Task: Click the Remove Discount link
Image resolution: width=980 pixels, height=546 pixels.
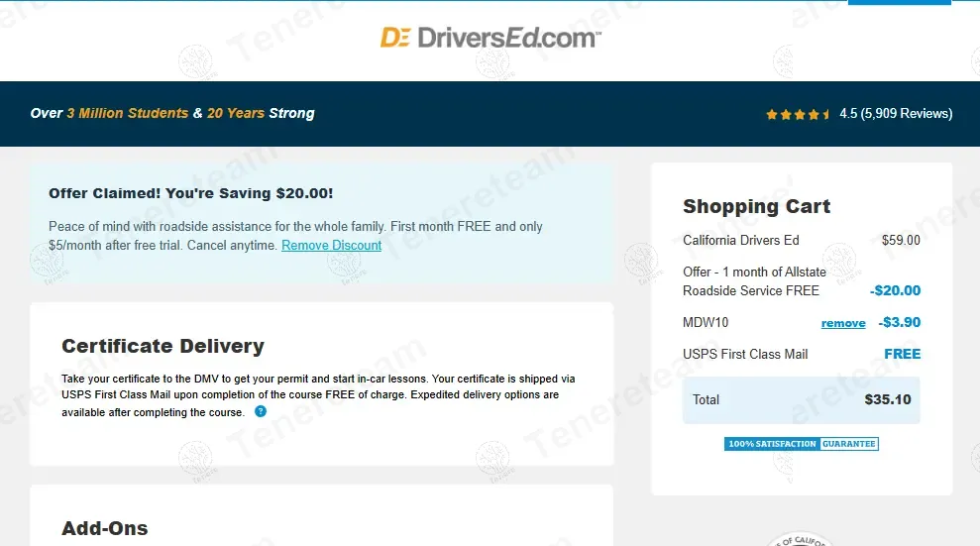Action: coord(331,245)
